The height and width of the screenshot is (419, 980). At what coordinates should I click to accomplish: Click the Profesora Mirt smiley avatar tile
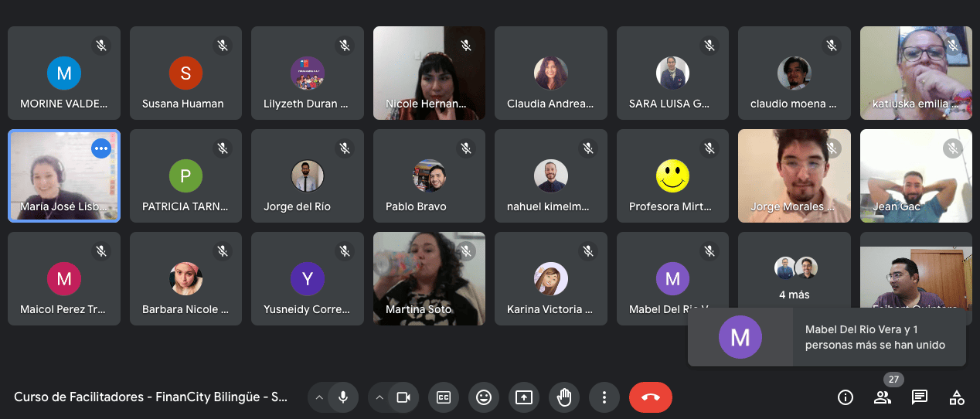click(673, 176)
